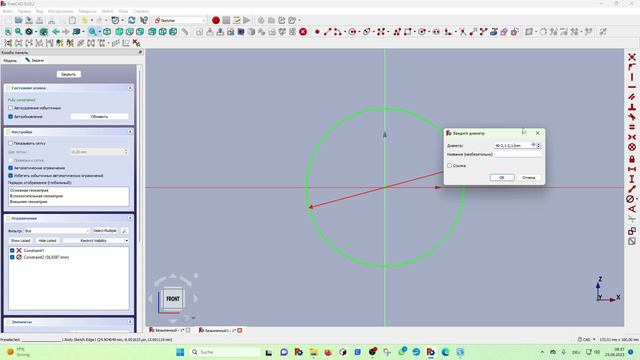Open the Вид menu

(40, 11)
